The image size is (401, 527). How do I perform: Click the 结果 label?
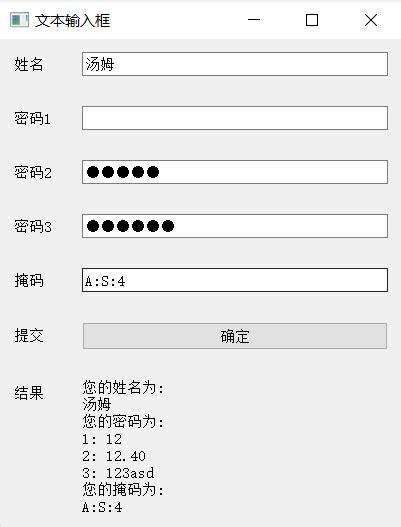point(29,393)
